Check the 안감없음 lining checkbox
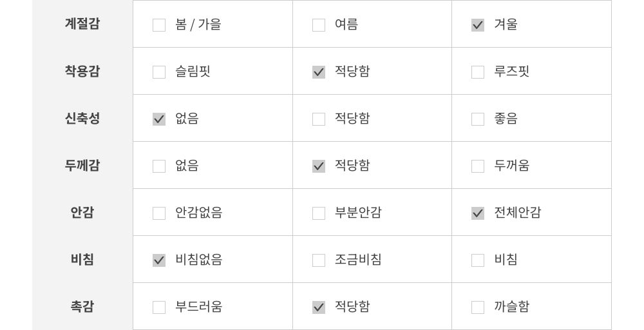This screenshot has width=644, height=330. [159, 213]
